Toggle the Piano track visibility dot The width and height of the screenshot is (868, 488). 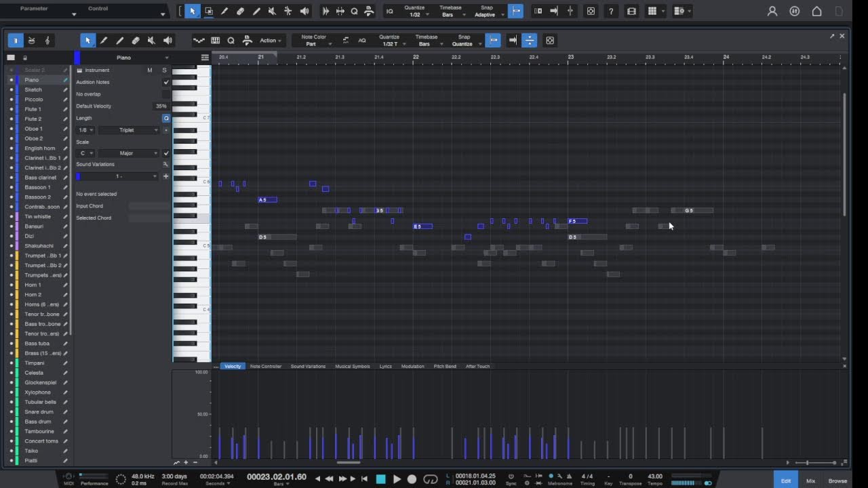point(11,80)
